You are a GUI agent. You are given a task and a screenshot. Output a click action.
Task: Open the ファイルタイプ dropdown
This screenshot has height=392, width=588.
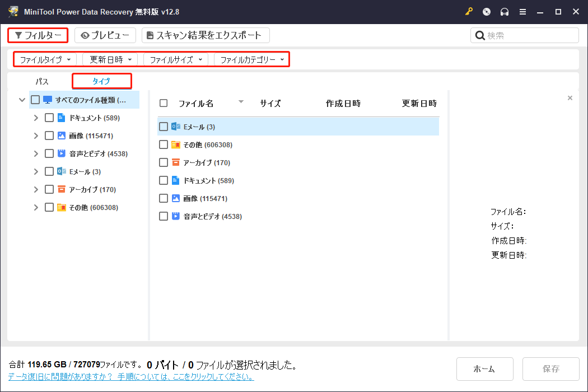pos(45,59)
